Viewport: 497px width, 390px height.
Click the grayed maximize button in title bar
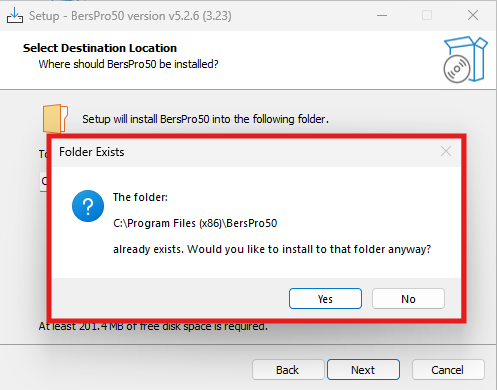pyautogui.click(x=427, y=15)
